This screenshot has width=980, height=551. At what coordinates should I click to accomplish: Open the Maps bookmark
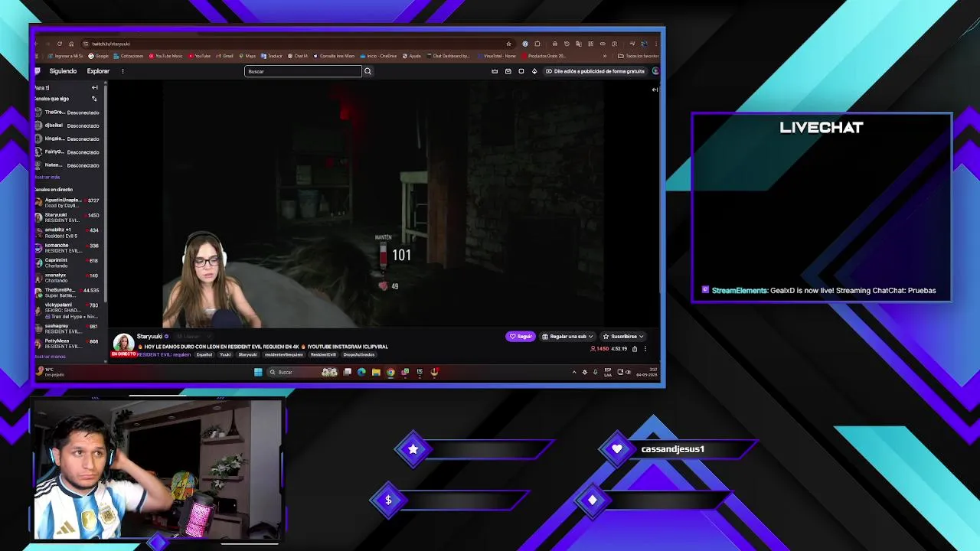pyautogui.click(x=247, y=56)
